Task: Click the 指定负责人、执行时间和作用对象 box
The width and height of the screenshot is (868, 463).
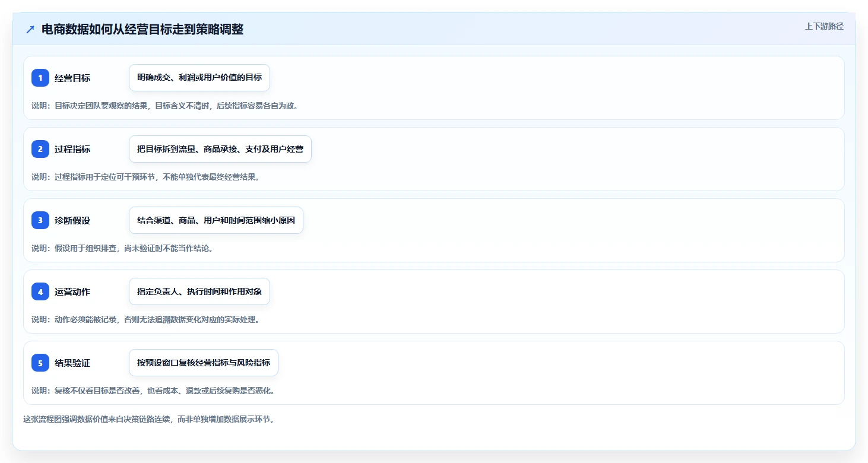Action: click(x=199, y=291)
